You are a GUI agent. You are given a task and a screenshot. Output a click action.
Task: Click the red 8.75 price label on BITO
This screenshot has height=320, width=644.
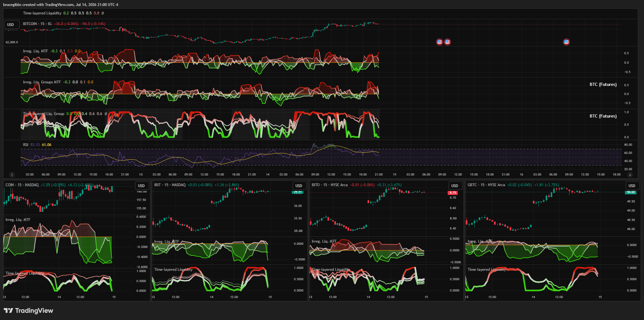pyautogui.click(x=453, y=193)
